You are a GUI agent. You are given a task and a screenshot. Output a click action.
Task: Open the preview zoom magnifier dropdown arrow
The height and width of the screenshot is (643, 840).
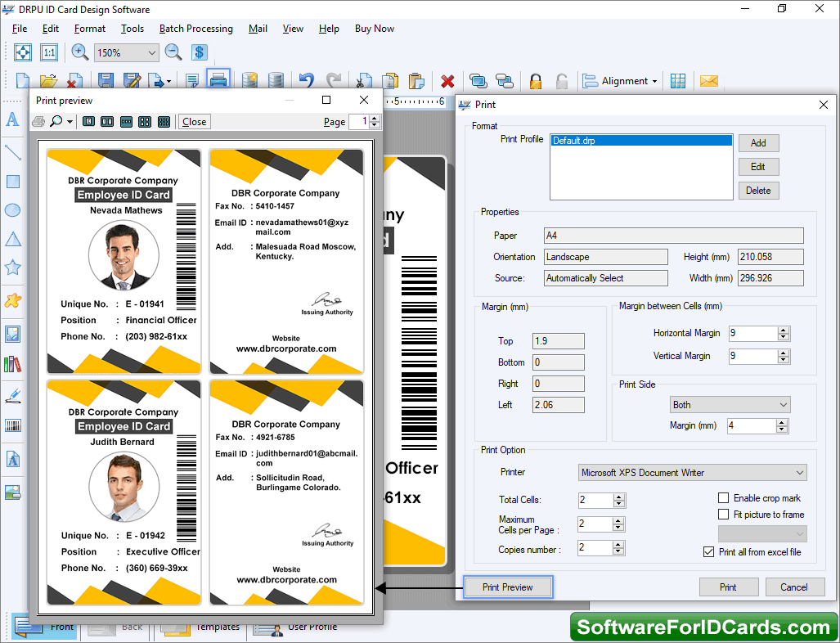pos(70,122)
